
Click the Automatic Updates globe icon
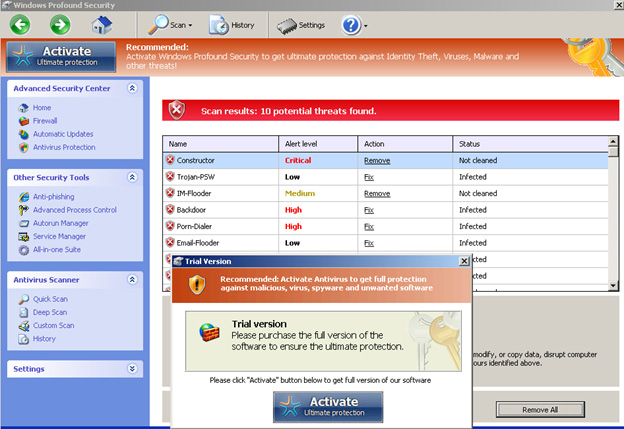click(x=24, y=135)
